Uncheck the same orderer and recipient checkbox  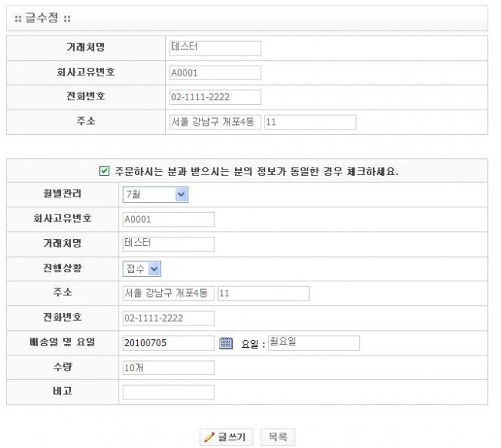[105, 170]
